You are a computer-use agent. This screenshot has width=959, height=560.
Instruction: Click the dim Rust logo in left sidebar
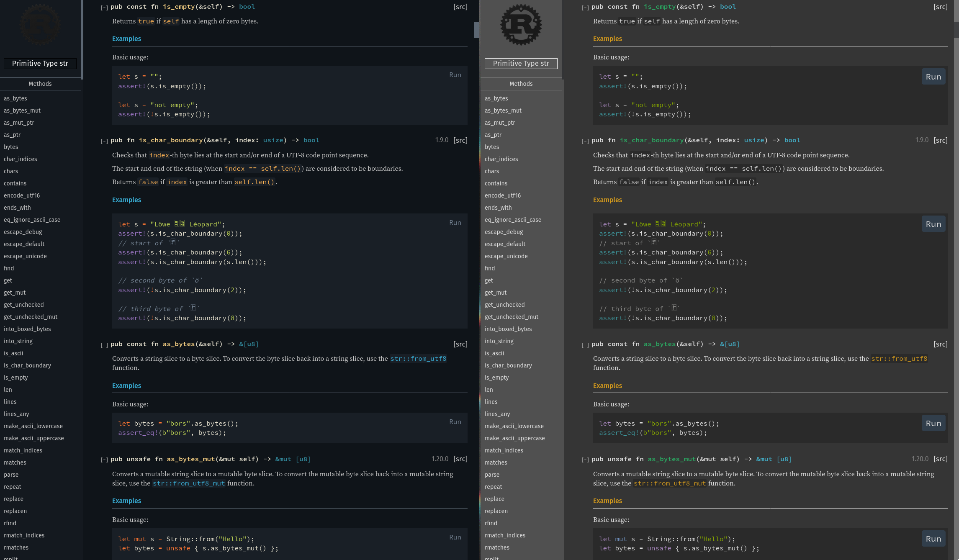40,25
